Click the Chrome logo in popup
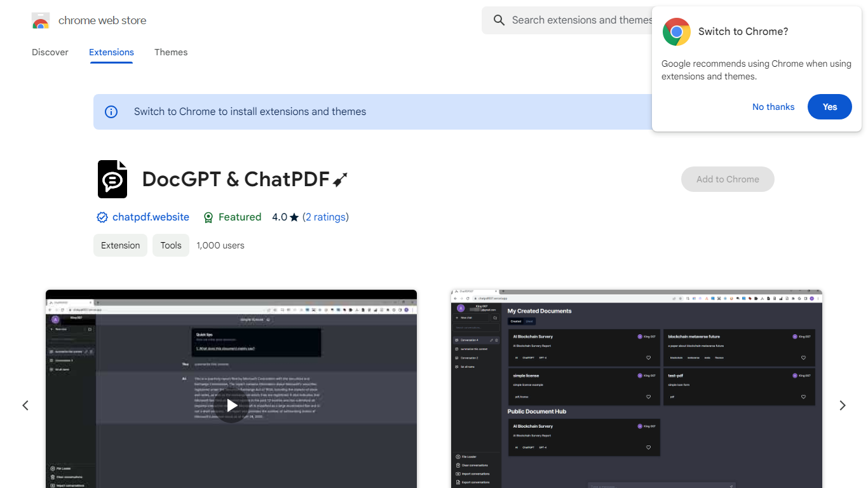The image size is (868, 488). 676,32
